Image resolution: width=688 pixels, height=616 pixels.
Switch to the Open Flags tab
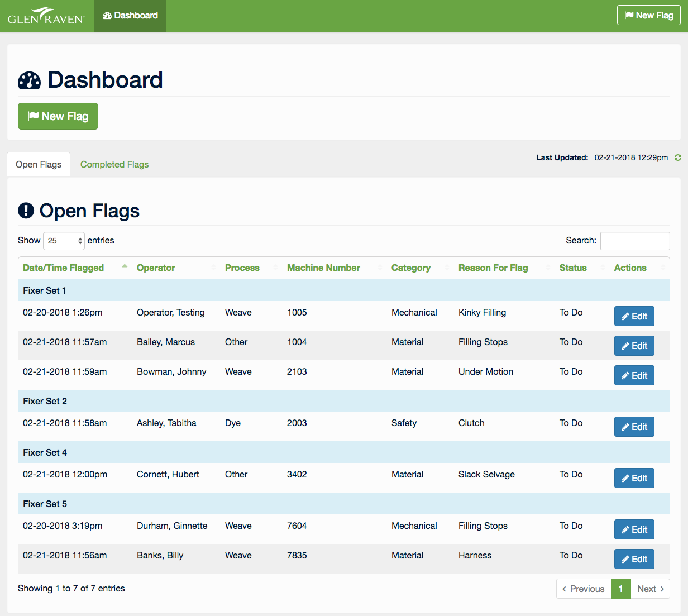pos(39,164)
